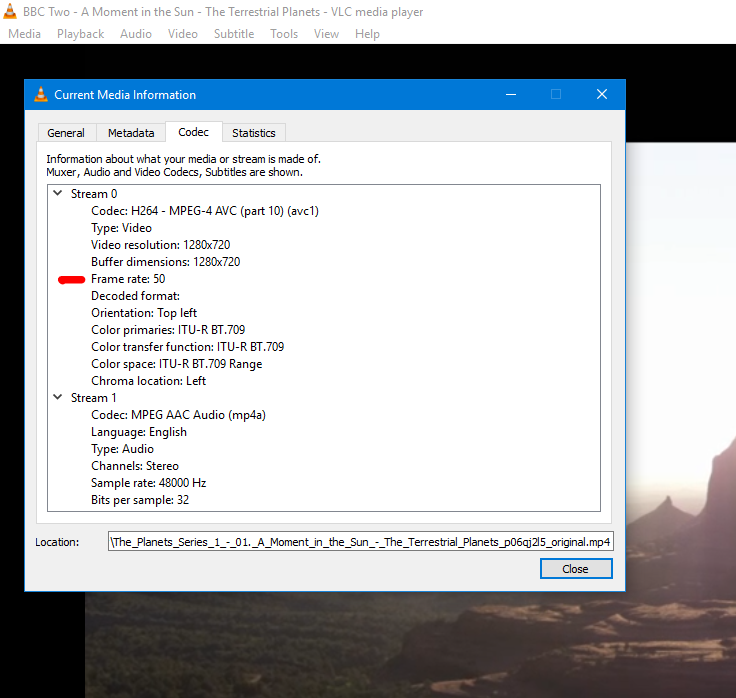Select the Codec tab
736x698 pixels.
[193, 132]
